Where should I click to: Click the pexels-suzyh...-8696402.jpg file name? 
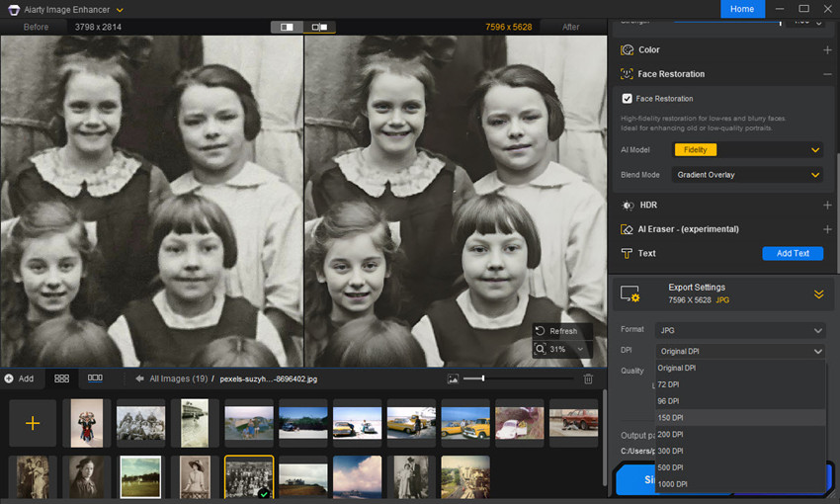[x=269, y=378]
